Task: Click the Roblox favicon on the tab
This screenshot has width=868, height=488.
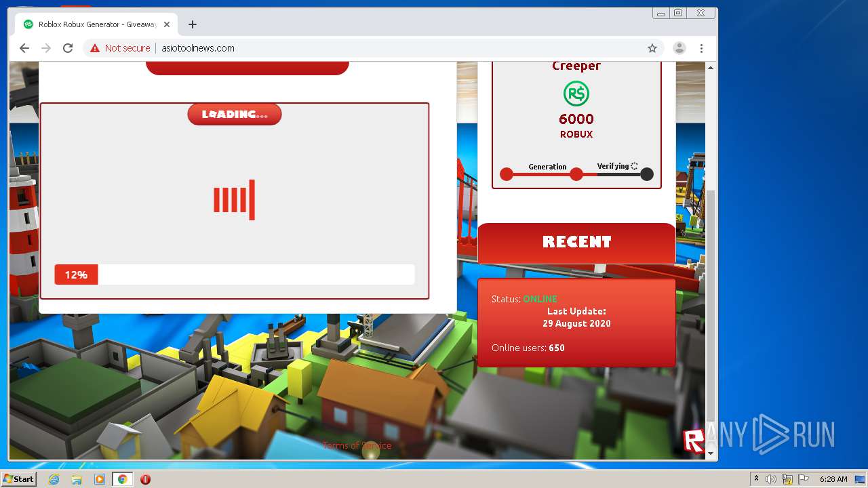Action: click(28, 24)
